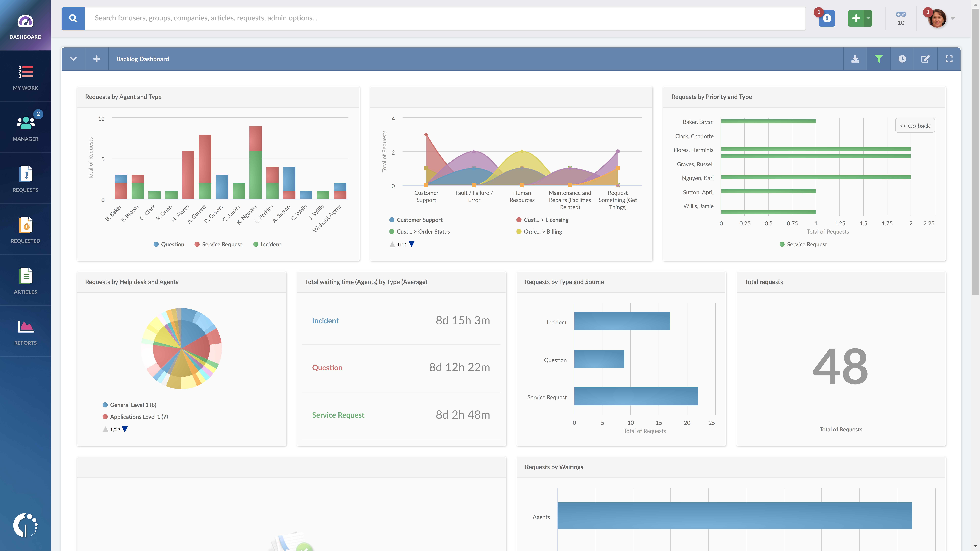The height and width of the screenshot is (551, 980).
Task: Open the user avatar menu arrow
Action: coord(953,18)
